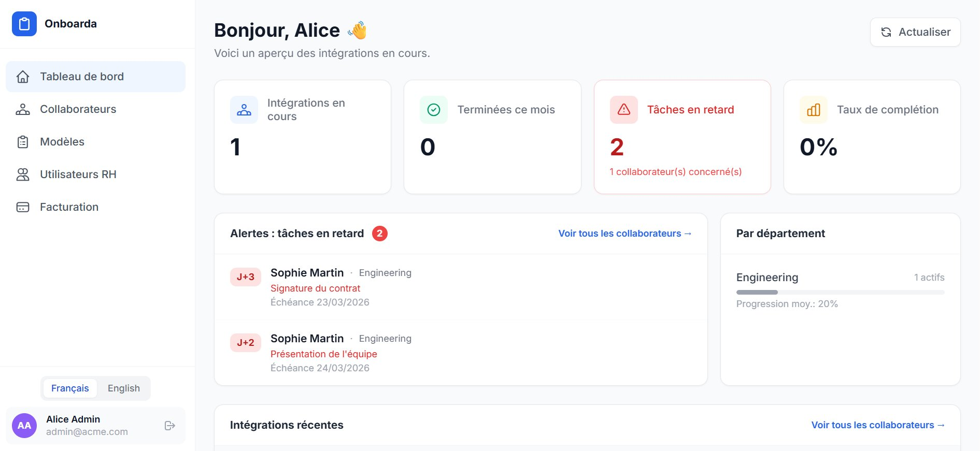
Task: Click the bar chart icon for Taux de complétion
Action: (x=814, y=110)
